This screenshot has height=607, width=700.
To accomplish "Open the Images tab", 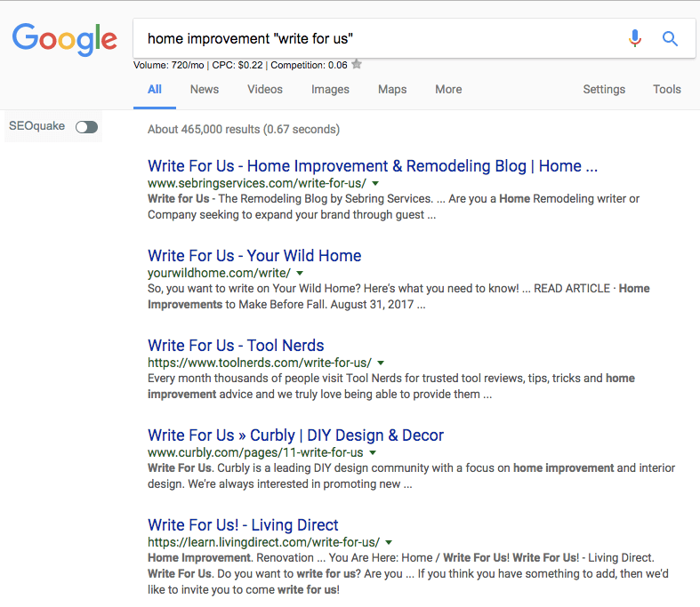I will tap(330, 89).
